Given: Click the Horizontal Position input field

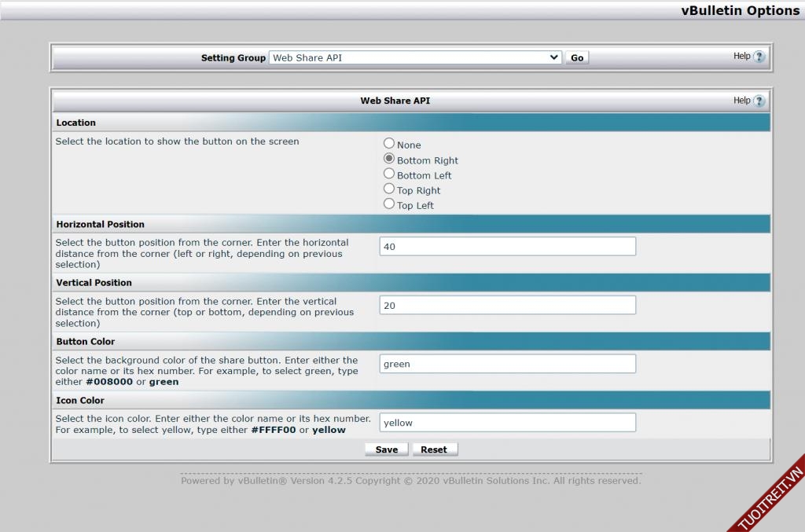Looking at the screenshot, I should click(507, 247).
